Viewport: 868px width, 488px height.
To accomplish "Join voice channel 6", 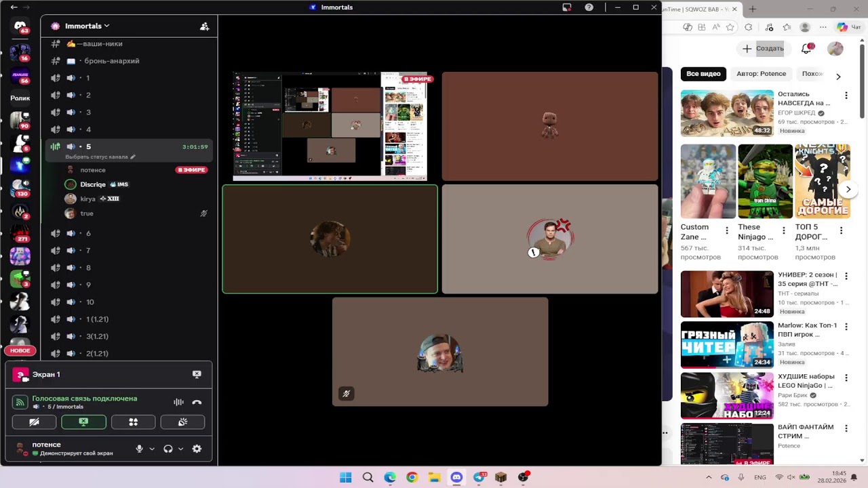I will pyautogui.click(x=129, y=233).
